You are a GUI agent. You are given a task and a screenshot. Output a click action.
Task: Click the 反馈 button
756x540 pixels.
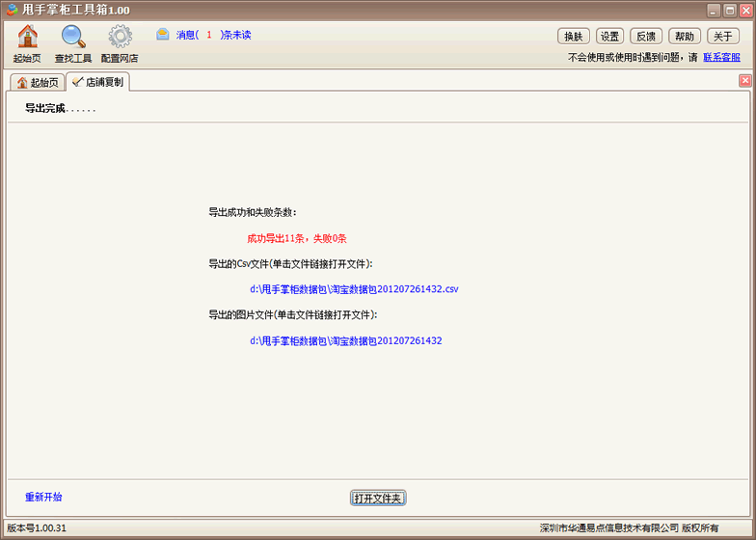(646, 37)
